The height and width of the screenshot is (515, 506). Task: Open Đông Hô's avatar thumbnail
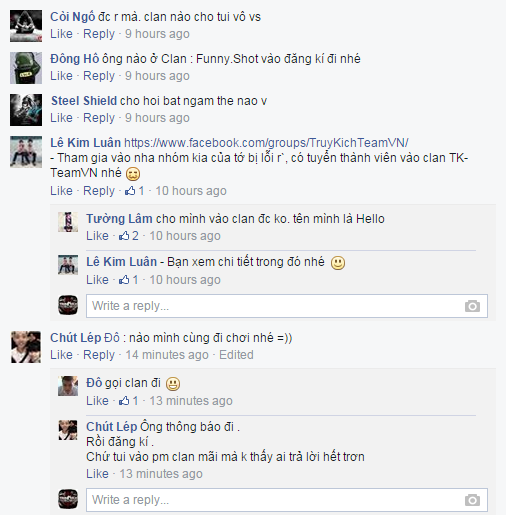point(26,68)
